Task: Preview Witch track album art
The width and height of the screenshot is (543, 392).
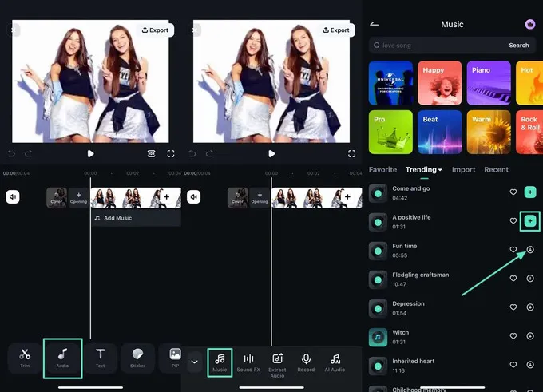Action: 378,337
